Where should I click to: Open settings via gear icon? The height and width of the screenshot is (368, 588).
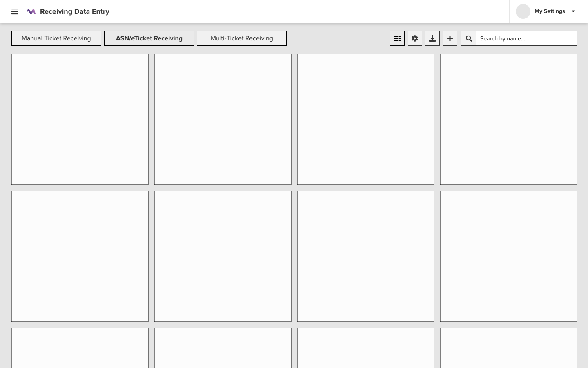tap(415, 38)
